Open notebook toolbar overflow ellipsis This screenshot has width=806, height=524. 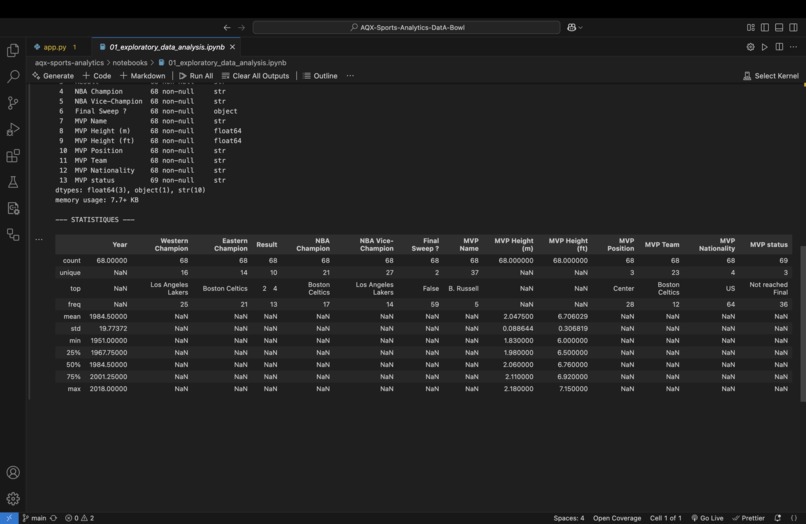(x=350, y=76)
